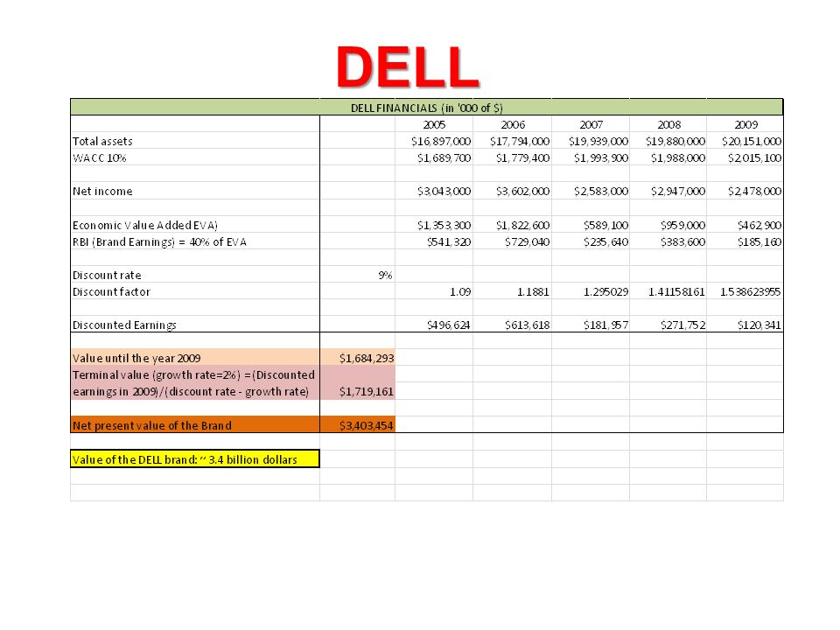Click Net present value of the Brand label
The height and width of the screenshot is (630, 840).
(152, 425)
